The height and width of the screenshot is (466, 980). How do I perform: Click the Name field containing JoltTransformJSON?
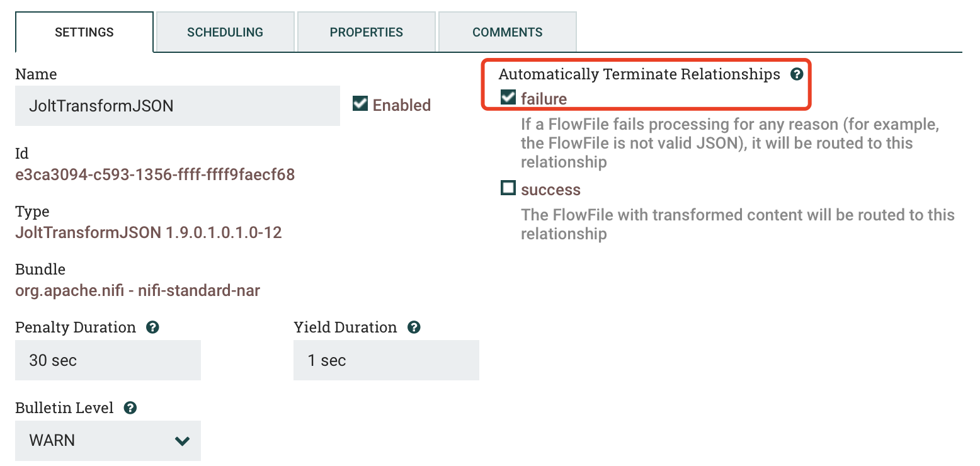178,106
